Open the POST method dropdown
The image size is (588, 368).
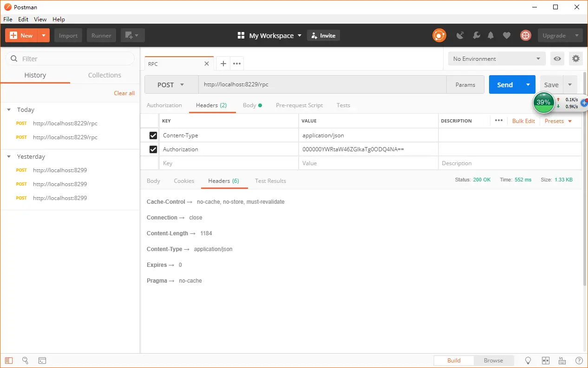[171, 84]
